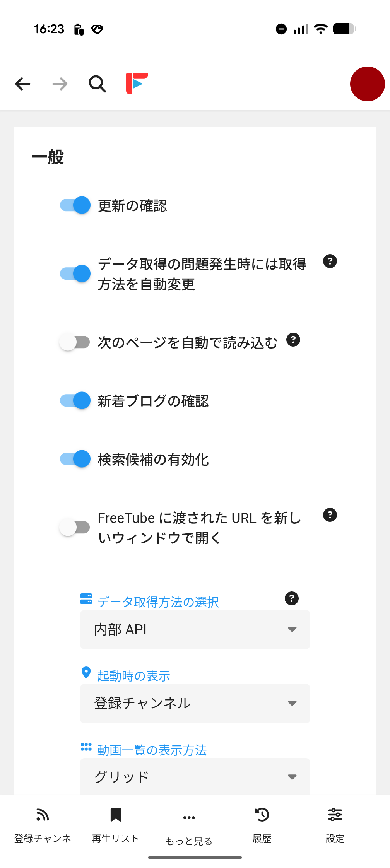Disable the 更新の確認 toggle
390x868 pixels.
pos(75,205)
